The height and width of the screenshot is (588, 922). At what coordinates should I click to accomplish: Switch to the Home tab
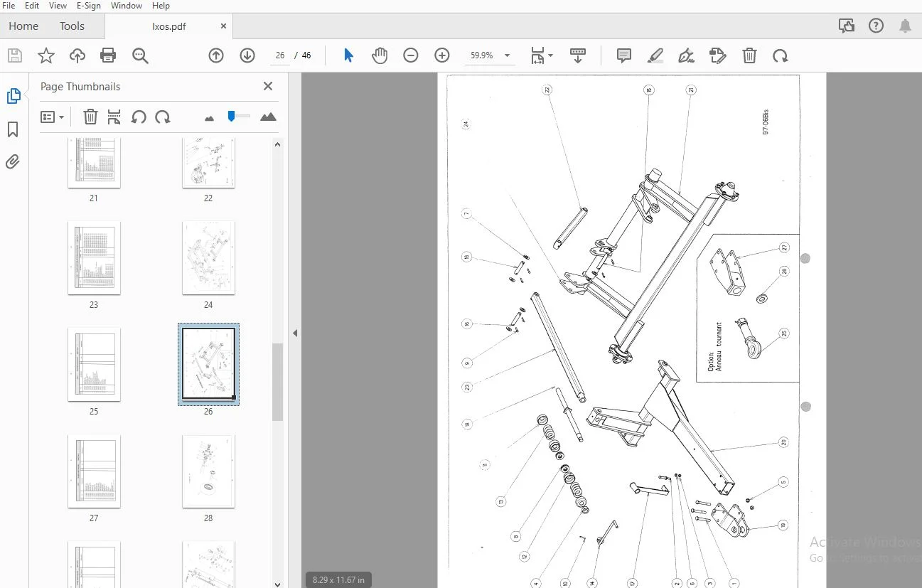(23, 26)
